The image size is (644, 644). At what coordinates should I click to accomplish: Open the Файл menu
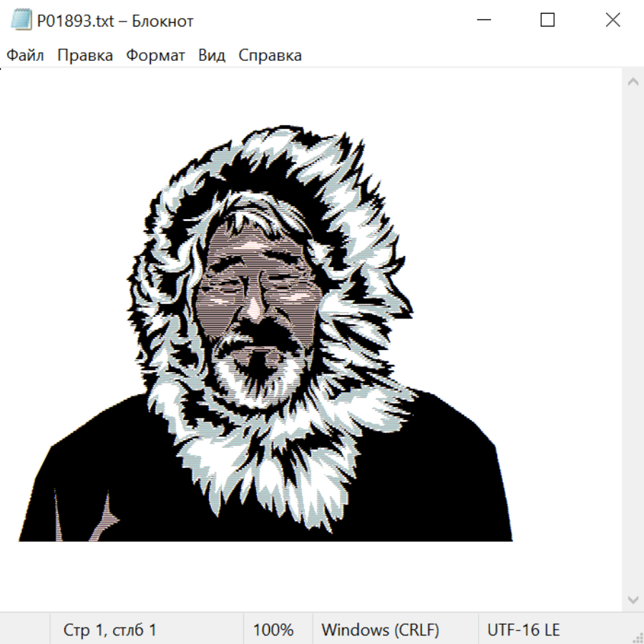pyautogui.click(x=25, y=56)
